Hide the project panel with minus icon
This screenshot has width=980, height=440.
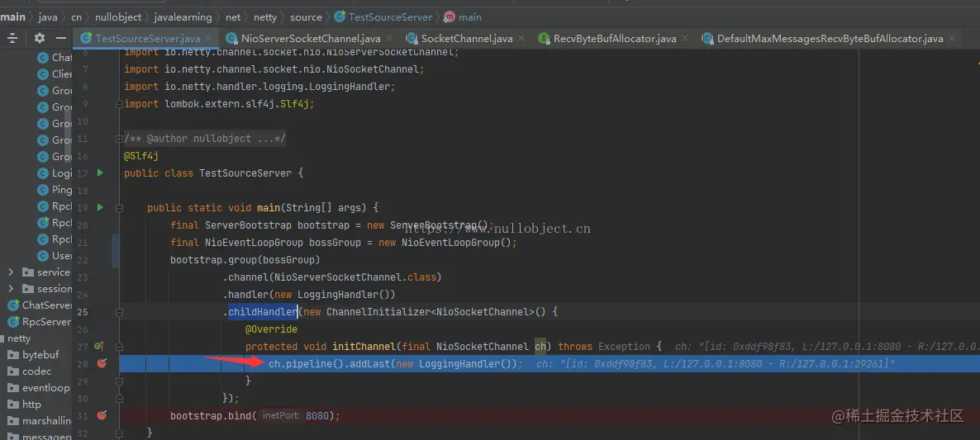click(x=60, y=38)
